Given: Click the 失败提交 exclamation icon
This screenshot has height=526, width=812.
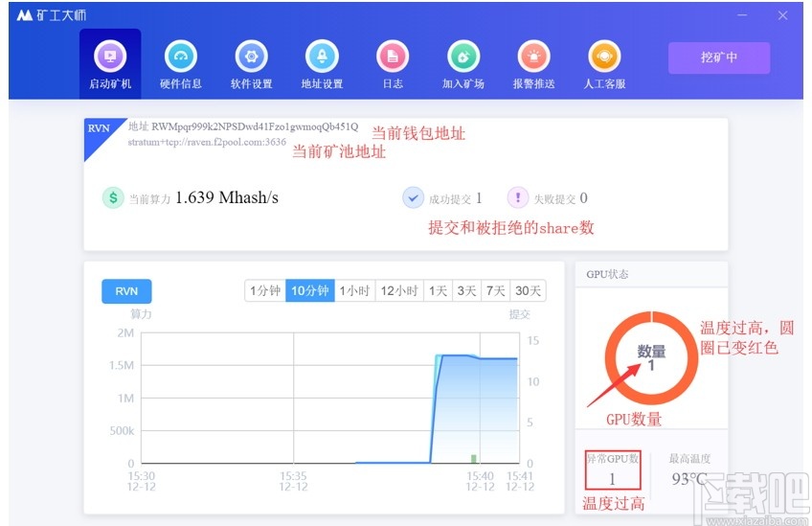Looking at the screenshot, I should pos(517,198).
